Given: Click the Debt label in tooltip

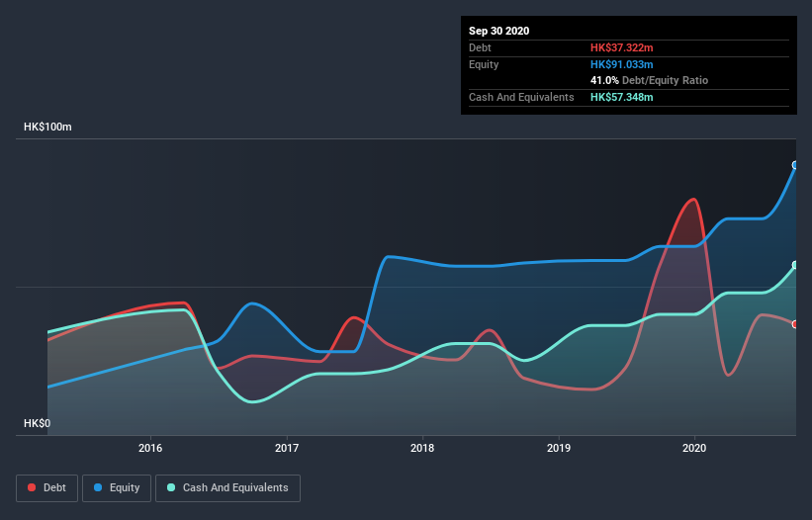Looking at the screenshot, I should coord(480,47).
